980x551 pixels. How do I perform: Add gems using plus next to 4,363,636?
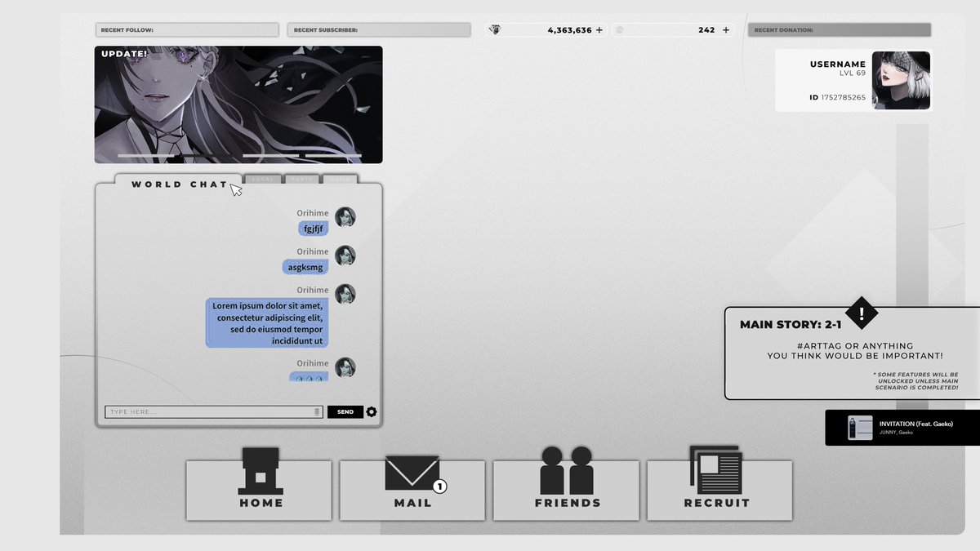[x=599, y=30]
